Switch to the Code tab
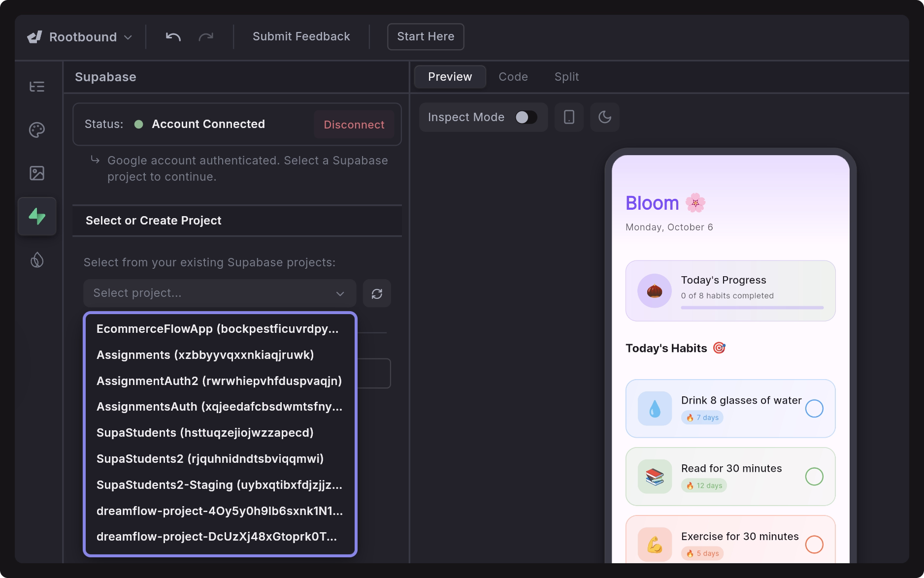Screen dimensions: 924x578 tap(513, 77)
